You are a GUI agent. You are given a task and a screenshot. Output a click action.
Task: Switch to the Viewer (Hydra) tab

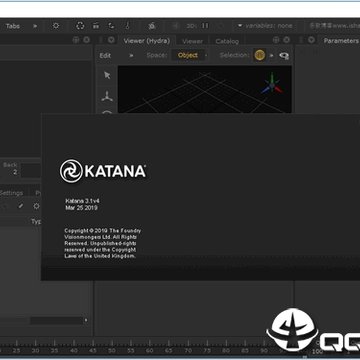(147, 41)
